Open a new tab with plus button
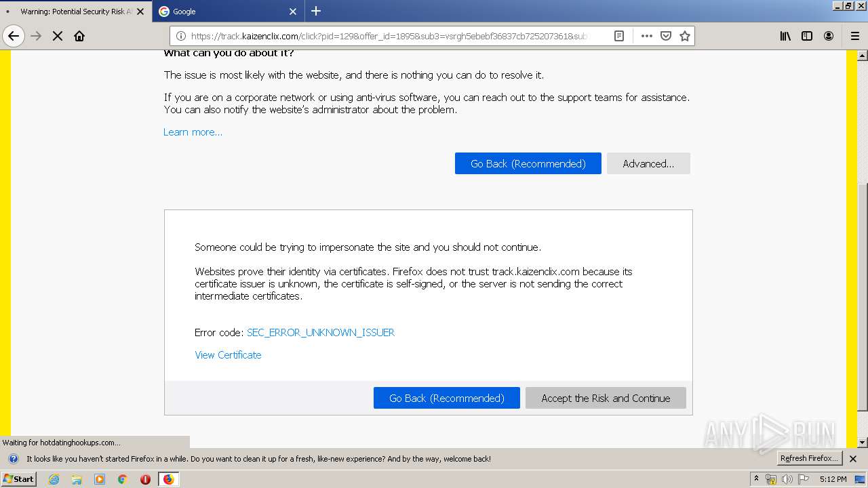 pos(316,11)
